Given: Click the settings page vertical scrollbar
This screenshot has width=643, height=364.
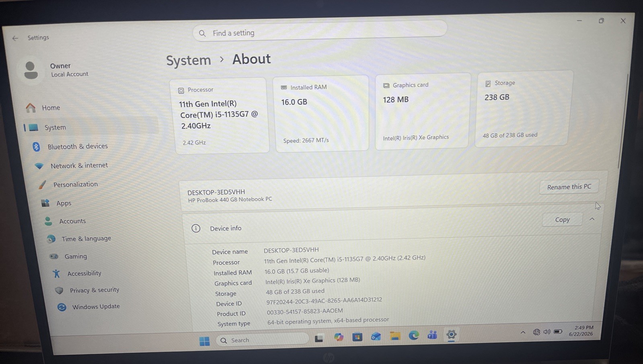Looking at the screenshot, I should coord(622,121).
